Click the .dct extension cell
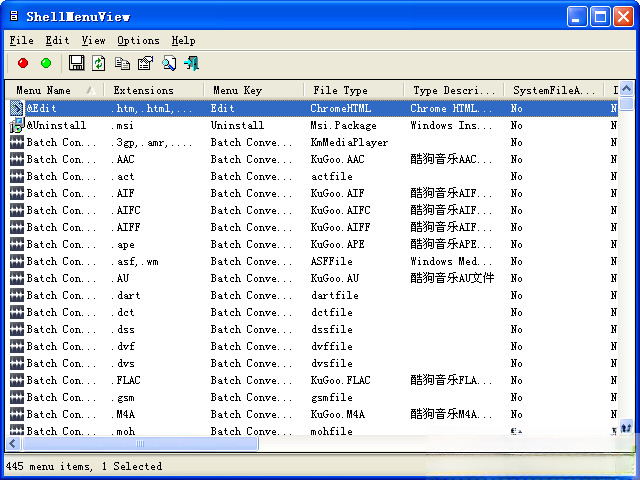This screenshot has height=480, width=640. point(123,312)
